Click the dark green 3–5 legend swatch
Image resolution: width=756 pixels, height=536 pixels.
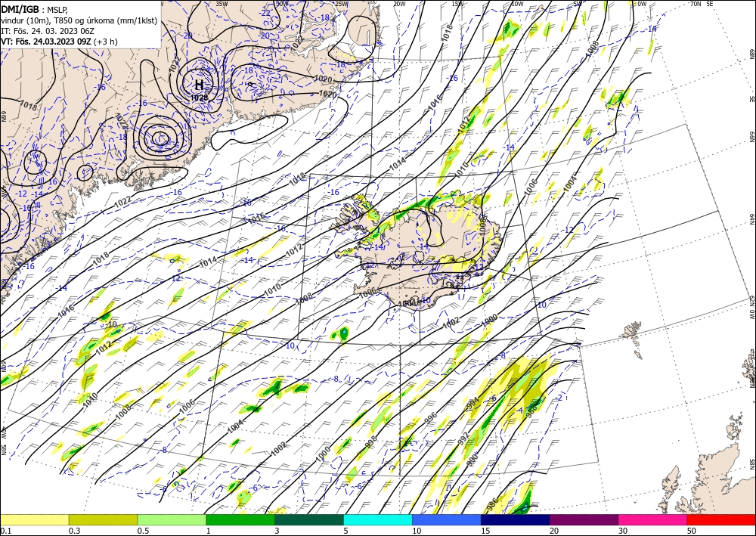tap(309, 519)
